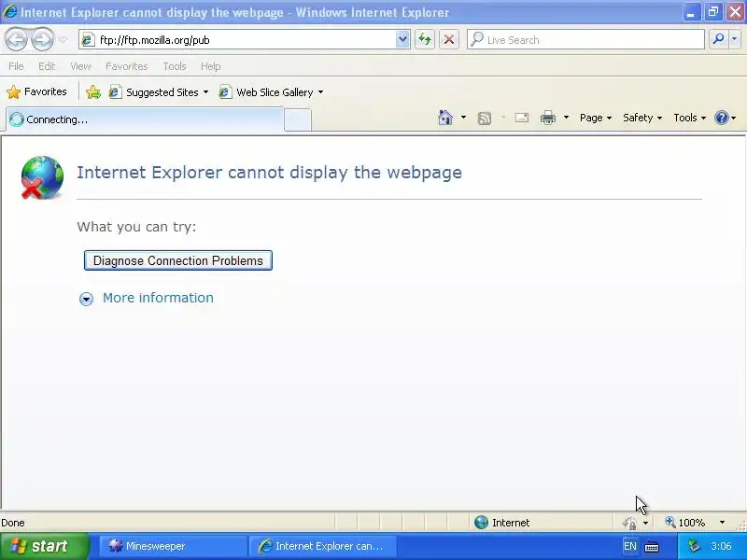Click the Forward navigation arrow
Viewport: 747px width, 560px height.
coord(43,39)
